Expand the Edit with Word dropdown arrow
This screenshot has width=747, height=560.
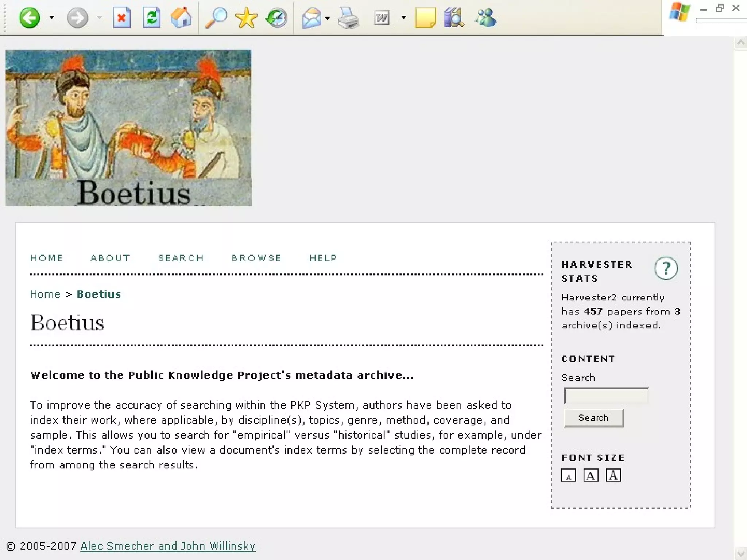pos(403,17)
